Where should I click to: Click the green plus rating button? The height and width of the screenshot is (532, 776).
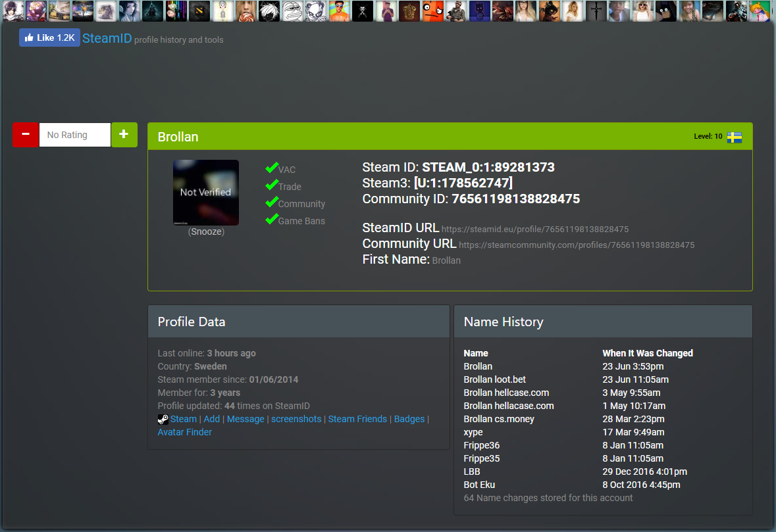pos(124,135)
